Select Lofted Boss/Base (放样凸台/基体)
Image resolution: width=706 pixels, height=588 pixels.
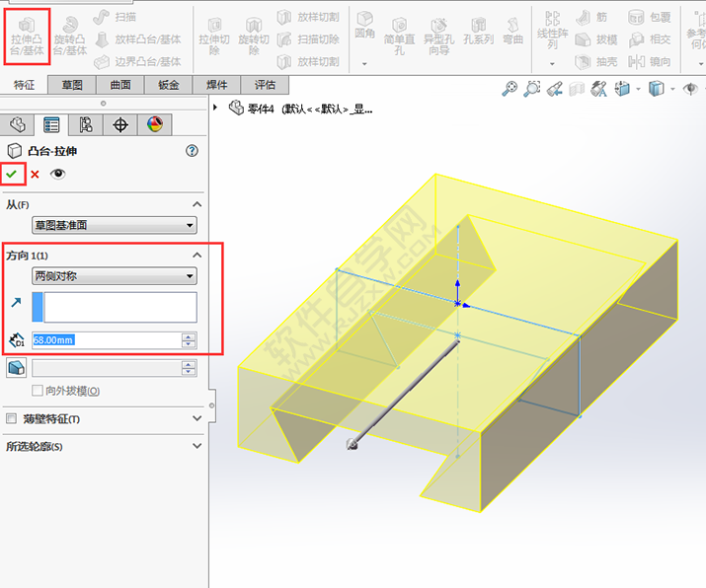(x=138, y=39)
